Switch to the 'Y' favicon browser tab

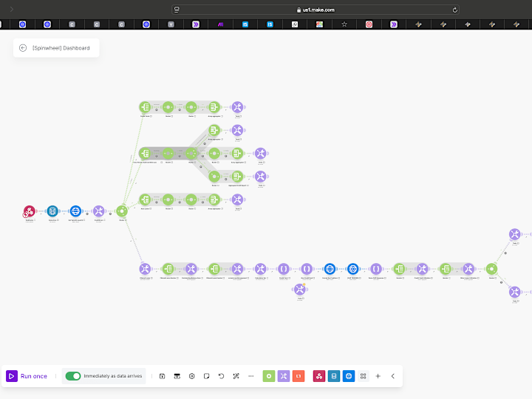pos(171,24)
